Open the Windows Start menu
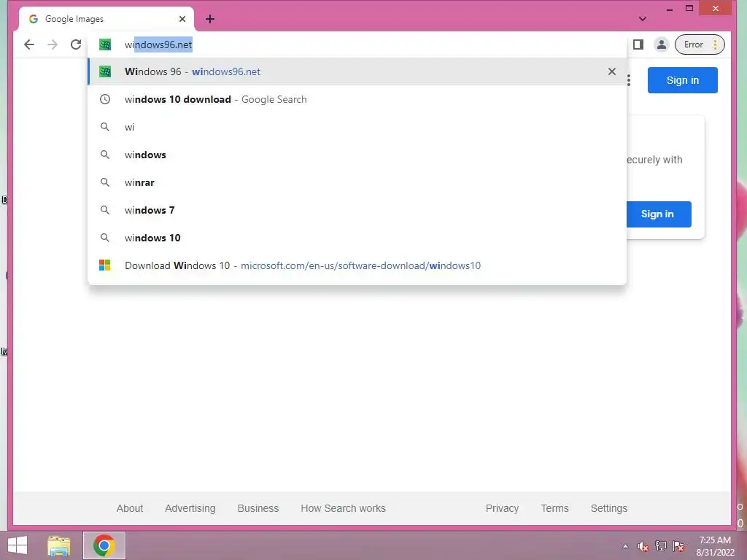Screen dimensions: 747x560 tap(18, 545)
